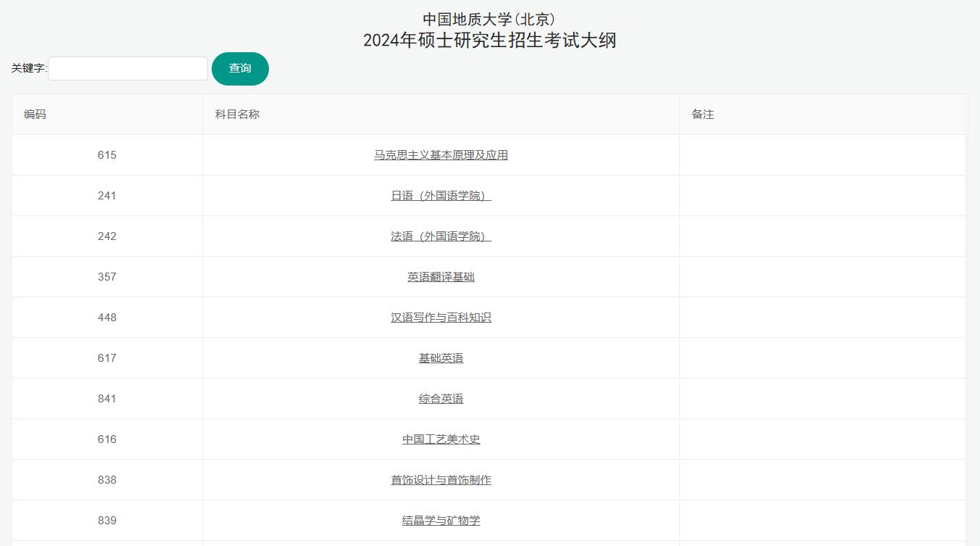Select the code cell 242
Viewport: 980px width, 546px height.
107,236
